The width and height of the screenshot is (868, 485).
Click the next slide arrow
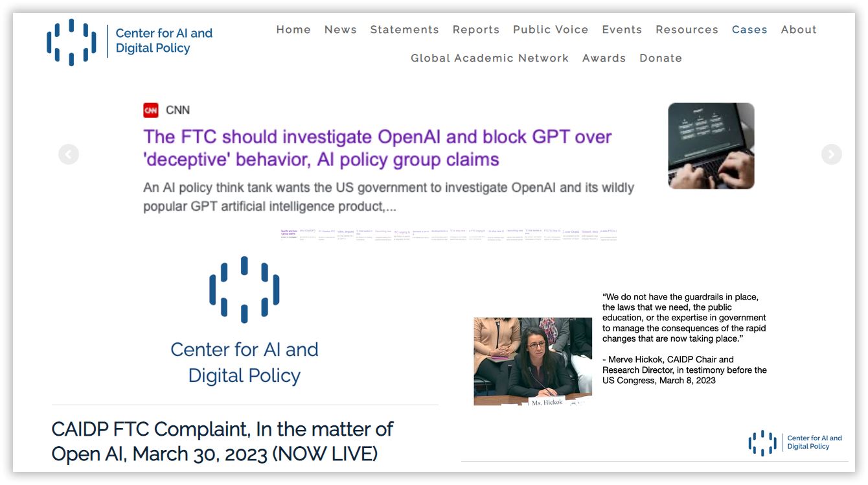click(x=832, y=154)
